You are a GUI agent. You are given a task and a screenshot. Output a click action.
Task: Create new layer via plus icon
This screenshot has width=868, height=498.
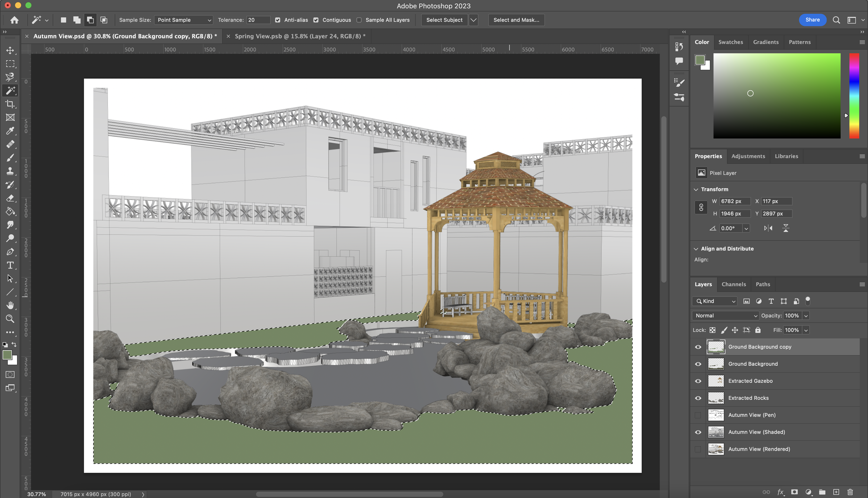836,492
